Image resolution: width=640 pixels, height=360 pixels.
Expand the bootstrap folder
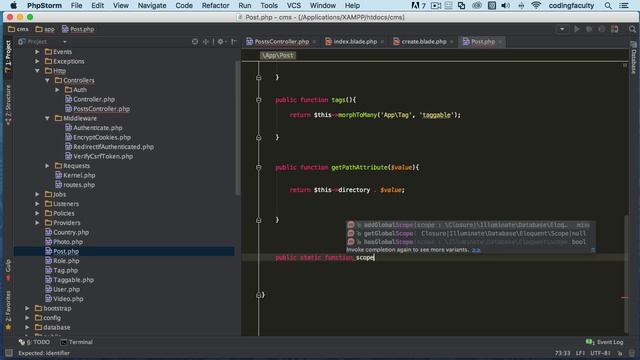coord(27,308)
